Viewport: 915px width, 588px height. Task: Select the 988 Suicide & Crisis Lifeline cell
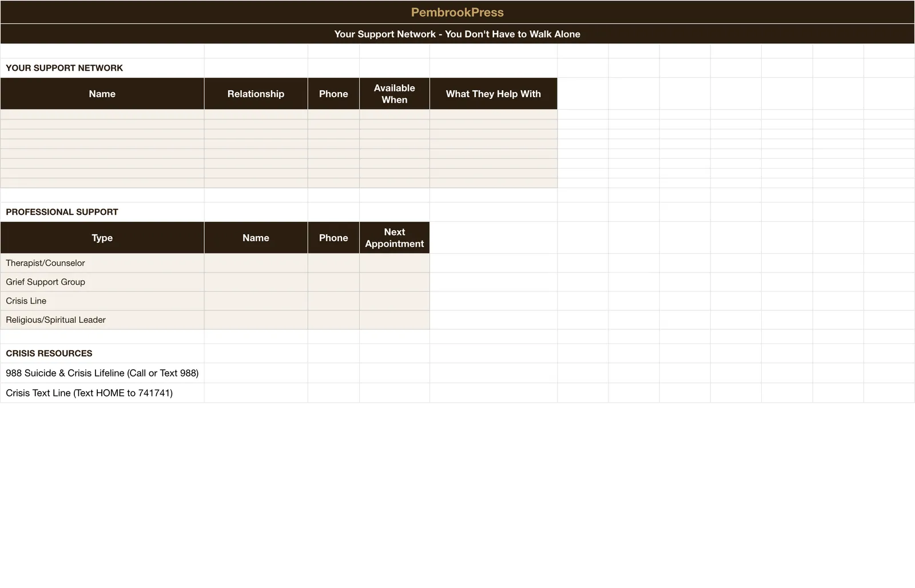[102, 373]
